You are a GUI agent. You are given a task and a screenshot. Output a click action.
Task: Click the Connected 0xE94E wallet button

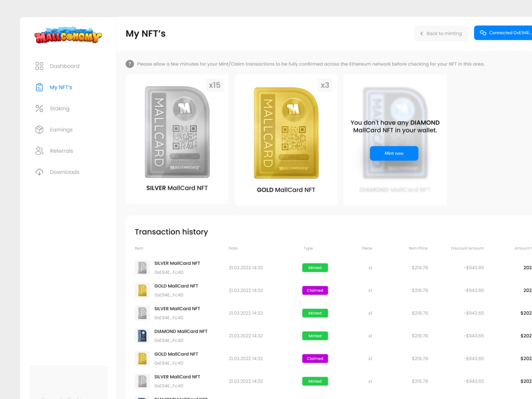point(503,33)
